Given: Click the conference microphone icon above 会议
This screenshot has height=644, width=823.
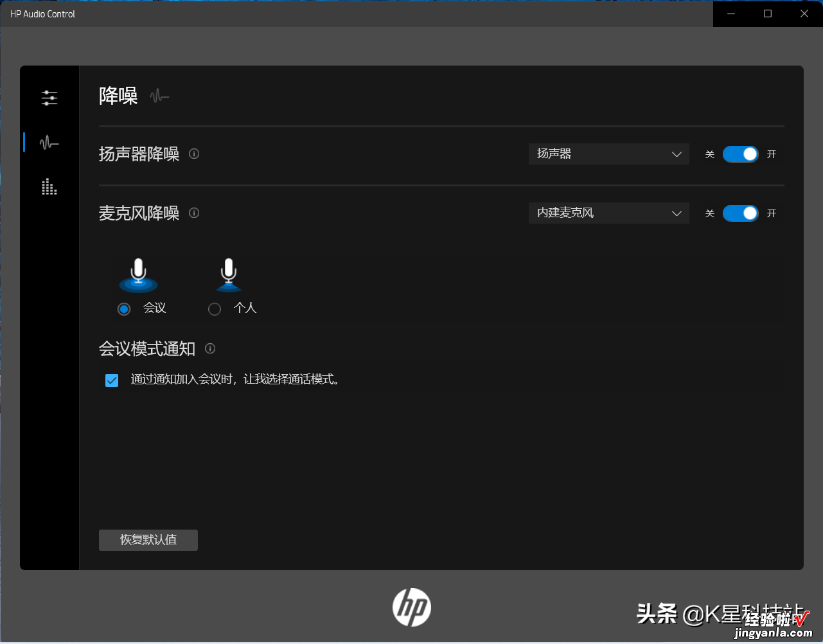Looking at the screenshot, I should (x=139, y=275).
